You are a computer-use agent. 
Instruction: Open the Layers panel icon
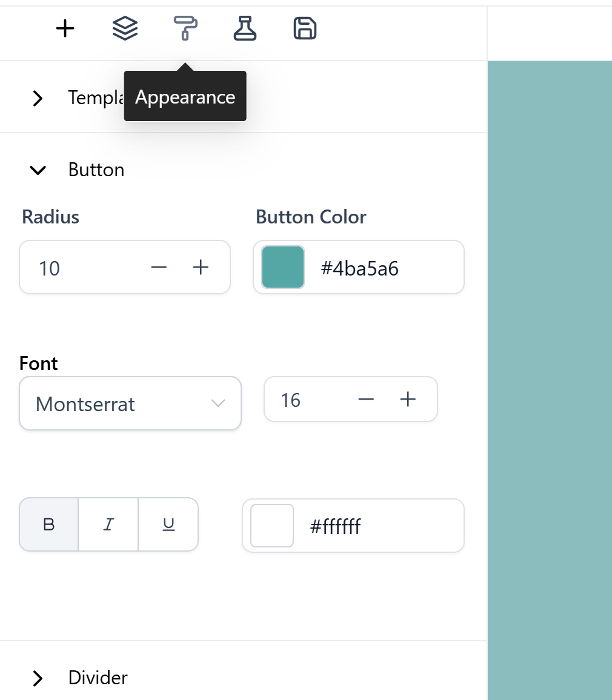124,28
